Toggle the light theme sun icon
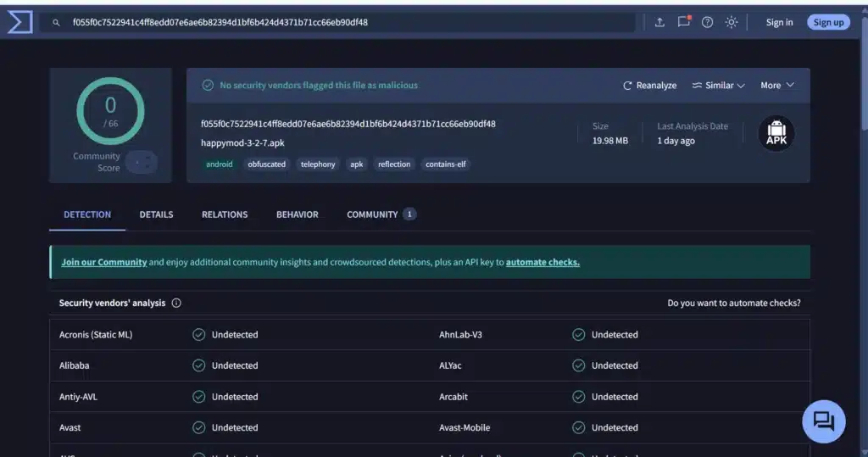This screenshot has width=868, height=457. tap(732, 22)
